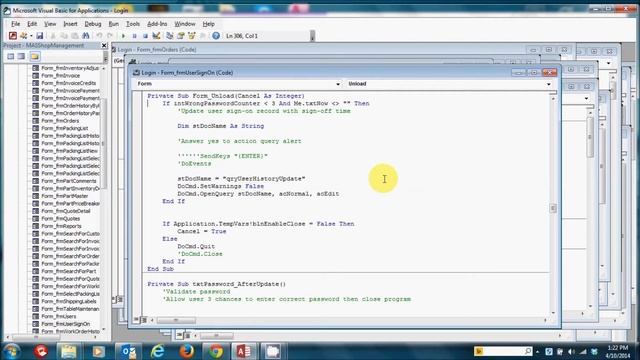This screenshot has width=640, height=360.
Task: Open Firefox from the taskbar
Action: click(x=186, y=351)
